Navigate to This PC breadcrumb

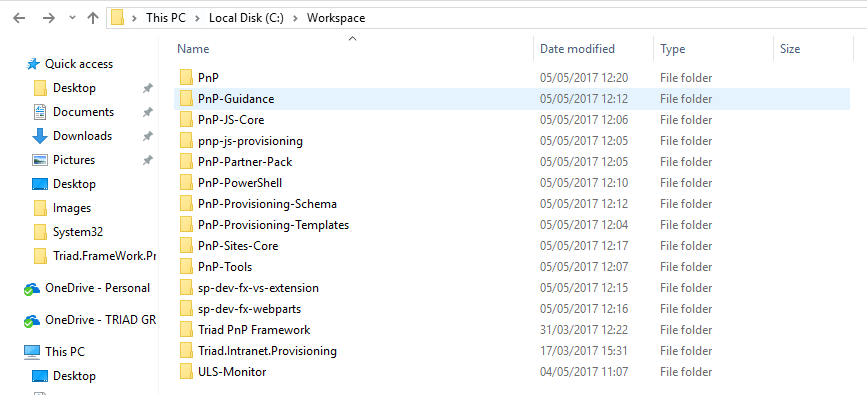tap(165, 18)
